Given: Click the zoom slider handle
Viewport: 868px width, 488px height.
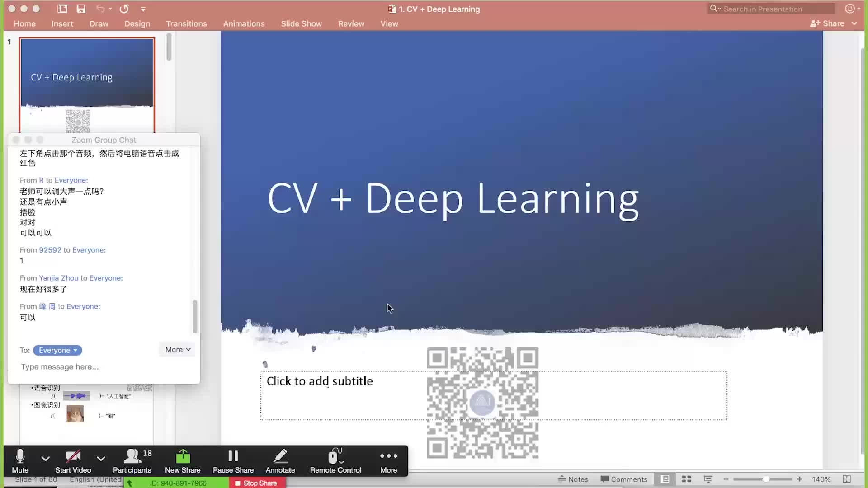Looking at the screenshot, I should pos(766,479).
